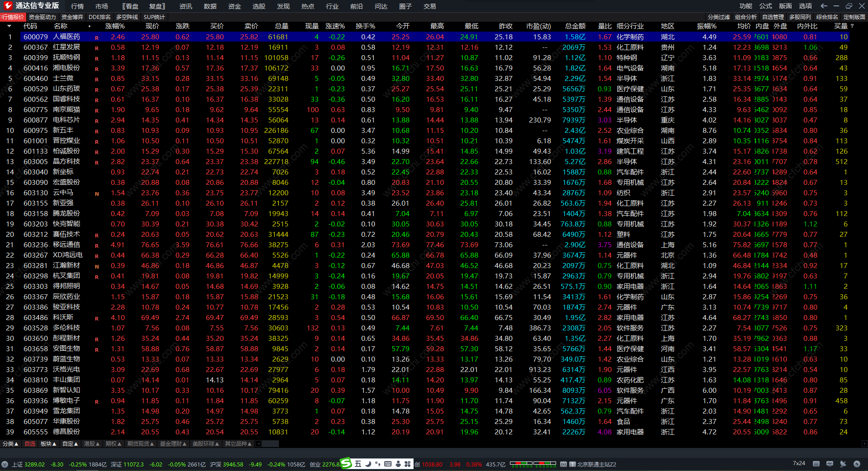868x471 pixels.
Task: Expand the 期货现货 dropdown tab
Action: point(141,444)
